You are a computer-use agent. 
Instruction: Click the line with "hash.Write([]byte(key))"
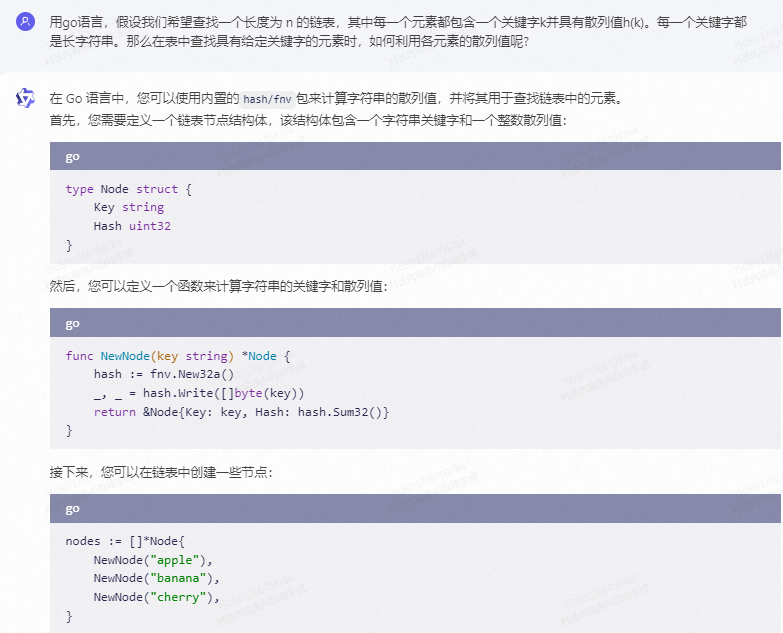click(199, 393)
